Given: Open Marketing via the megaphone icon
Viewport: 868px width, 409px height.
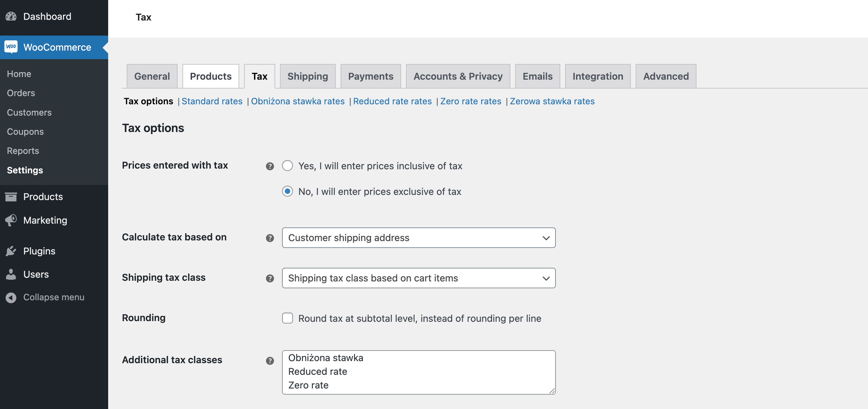Looking at the screenshot, I should pos(11,220).
